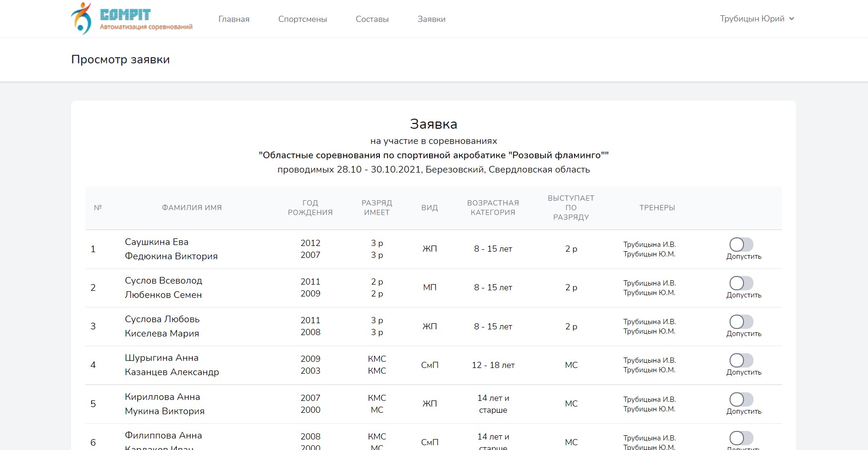Click athlete name Саушкина Ева
The width and height of the screenshot is (868, 450).
coord(156,242)
